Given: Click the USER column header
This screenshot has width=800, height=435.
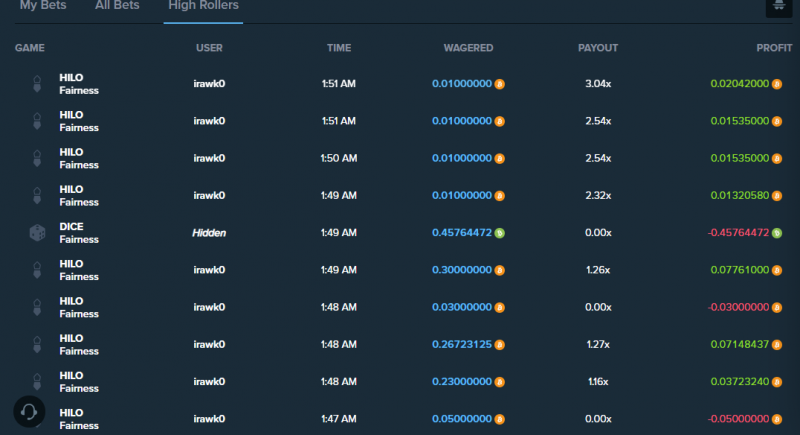Looking at the screenshot, I should [209, 48].
